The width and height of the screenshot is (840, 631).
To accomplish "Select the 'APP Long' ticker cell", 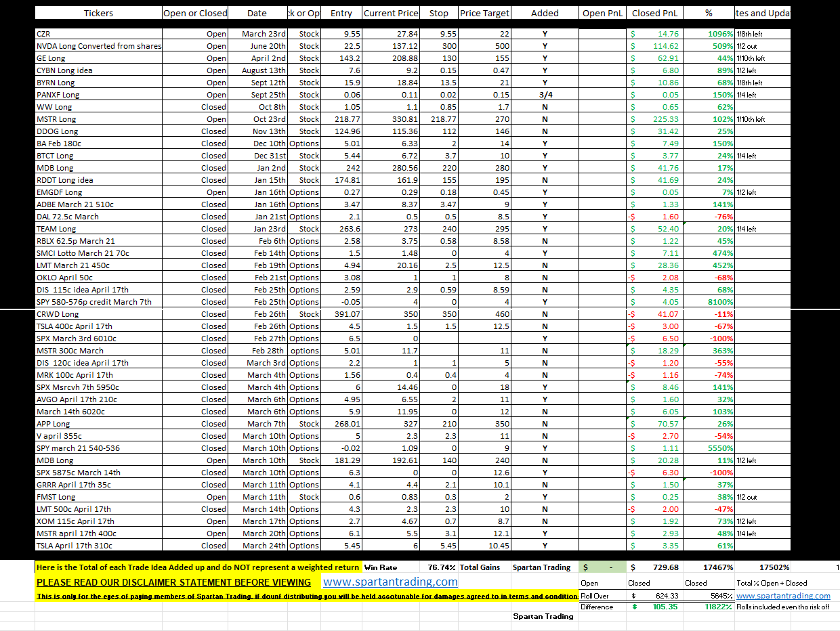I will (99, 424).
